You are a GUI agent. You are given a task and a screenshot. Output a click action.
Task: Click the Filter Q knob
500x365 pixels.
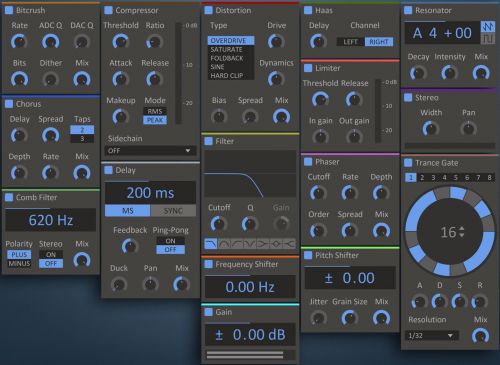click(250, 224)
